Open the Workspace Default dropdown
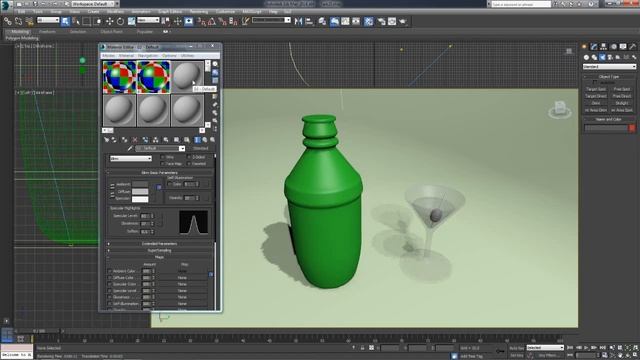The image size is (640, 360). (95, 4)
